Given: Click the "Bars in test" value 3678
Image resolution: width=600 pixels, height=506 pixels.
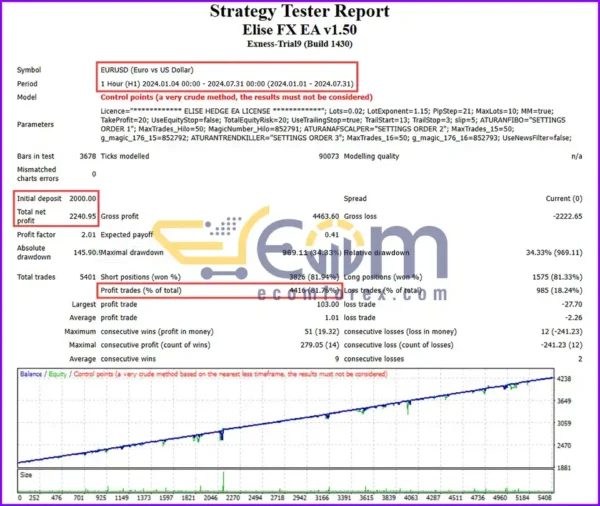Looking at the screenshot, I should coord(88,156).
